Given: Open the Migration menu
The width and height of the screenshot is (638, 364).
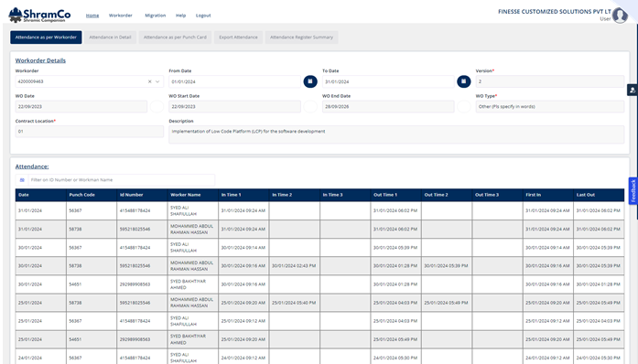Looking at the screenshot, I should pyautogui.click(x=156, y=16).
